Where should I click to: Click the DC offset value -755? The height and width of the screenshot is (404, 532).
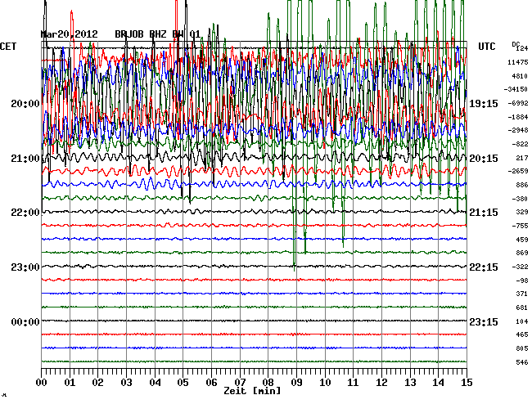pyautogui.click(x=520, y=226)
